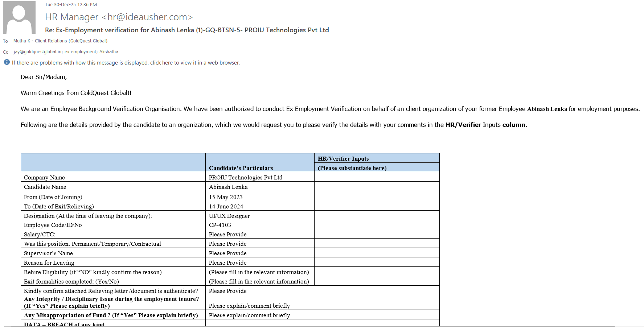Click the "Dear Sir/Madam," greeting line
The image size is (644, 327).
pyautogui.click(x=44, y=77)
